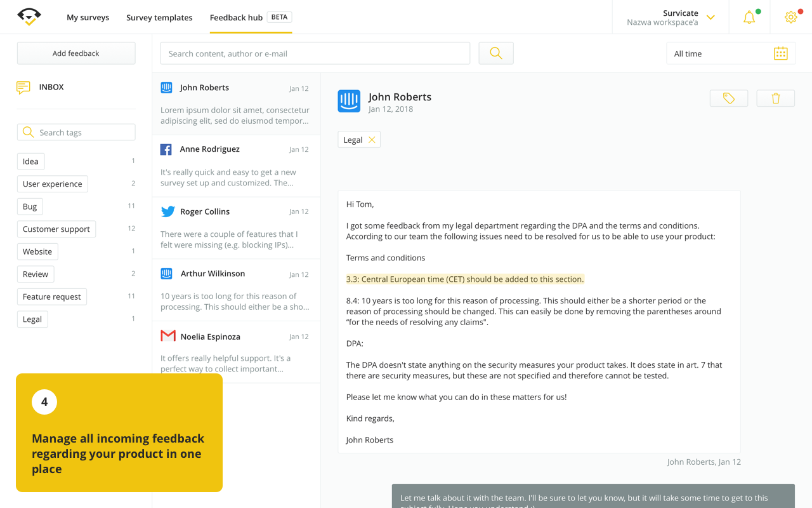Click the Terms and conditions line

pyautogui.click(x=386, y=258)
